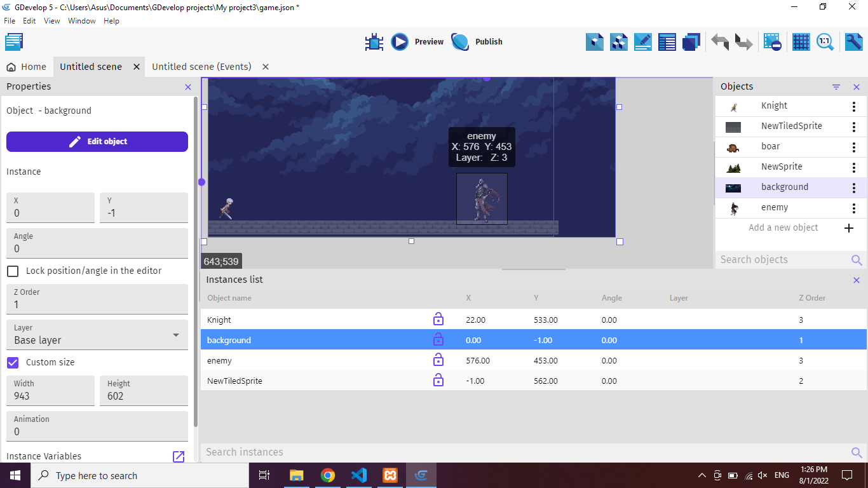
Task: Toggle the grid toolbar icon
Action: 801,42
